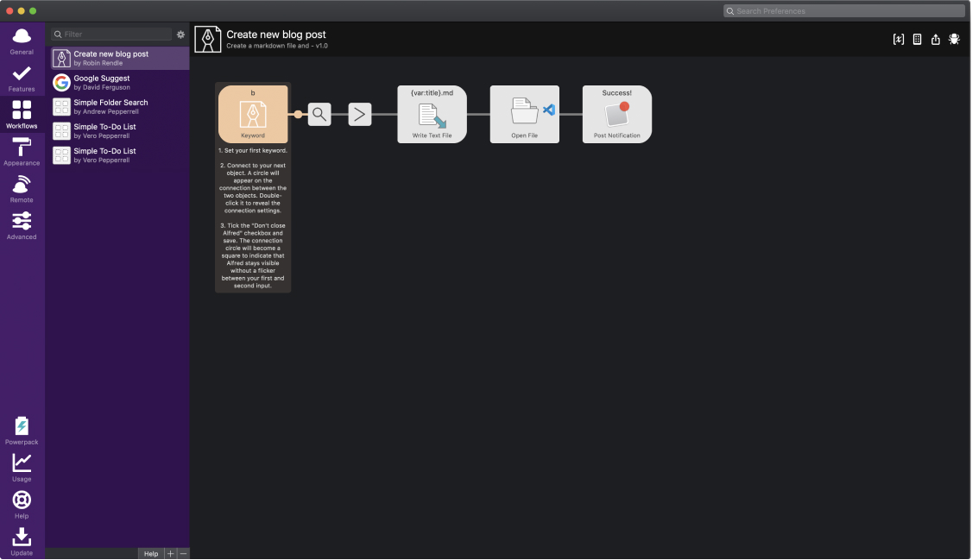
Task: Select the Simple Folder Search workflow
Action: (x=120, y=106)
